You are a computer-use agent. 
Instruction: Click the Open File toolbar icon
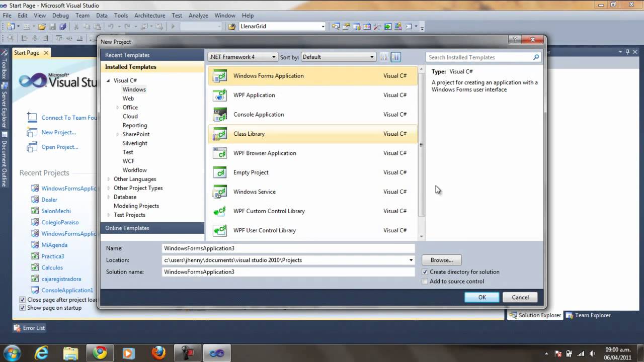42,27
